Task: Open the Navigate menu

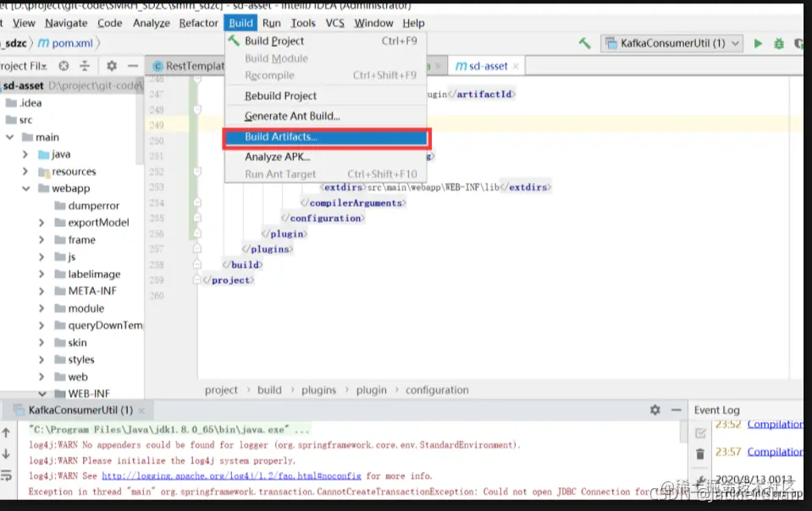Action: click(x=66, y=24)
